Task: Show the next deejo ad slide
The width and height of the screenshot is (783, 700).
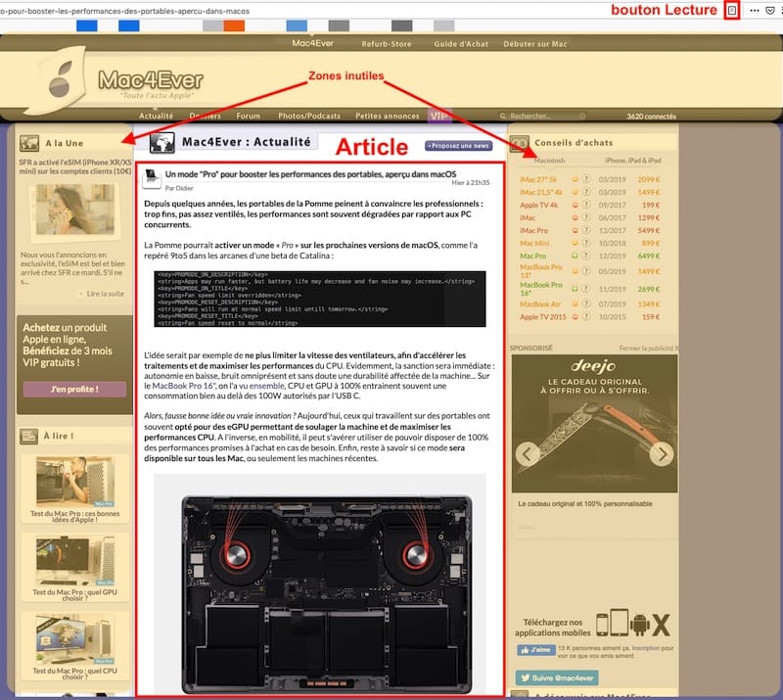Action: point(662,454)
